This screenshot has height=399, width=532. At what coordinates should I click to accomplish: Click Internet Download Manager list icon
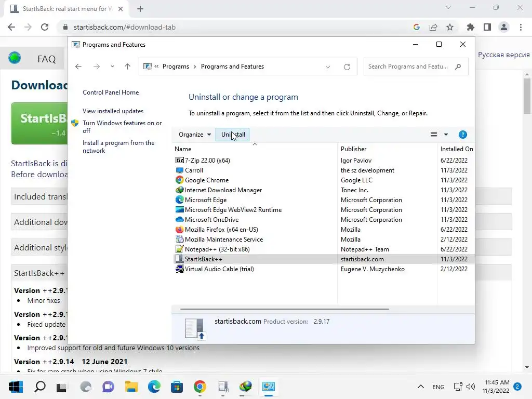[179, 190]
